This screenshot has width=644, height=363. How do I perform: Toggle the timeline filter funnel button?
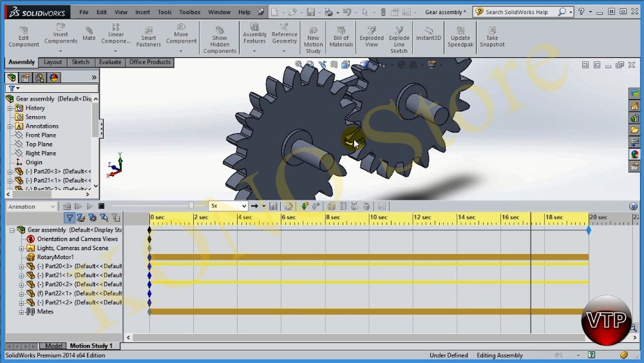pos(70,218)
